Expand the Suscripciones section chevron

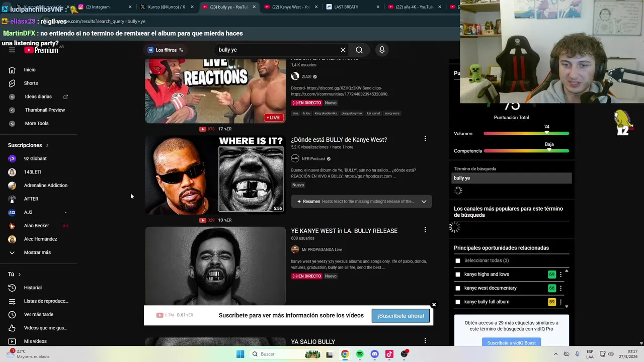click(47, 145)
